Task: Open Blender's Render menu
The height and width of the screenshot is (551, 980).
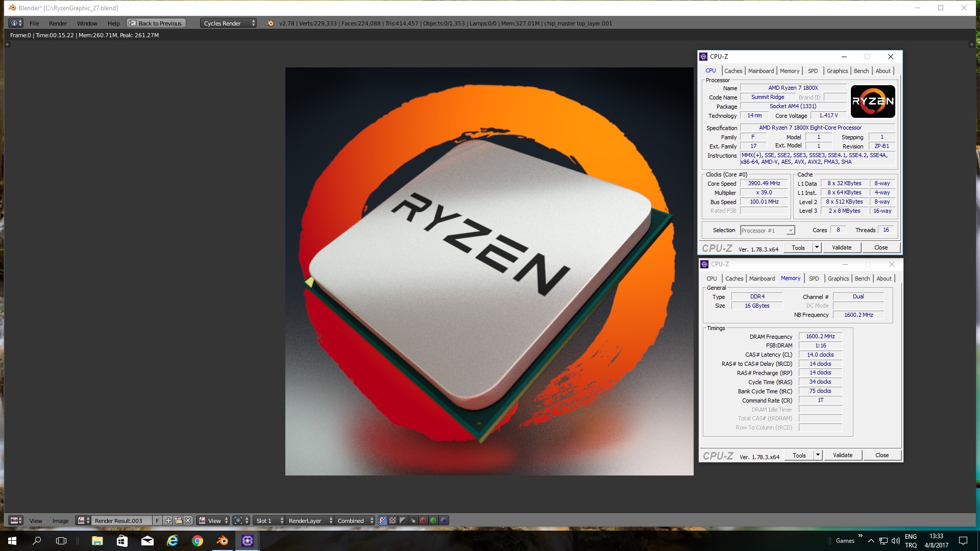Action: pos(58,23)
